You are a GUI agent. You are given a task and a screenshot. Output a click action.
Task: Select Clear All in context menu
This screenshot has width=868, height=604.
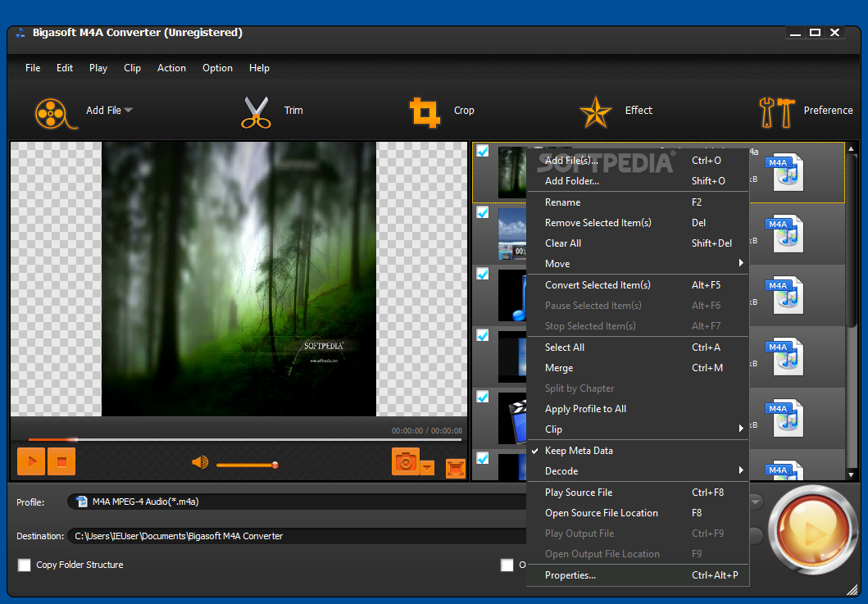pyautogui.click(x=638, y=243)
